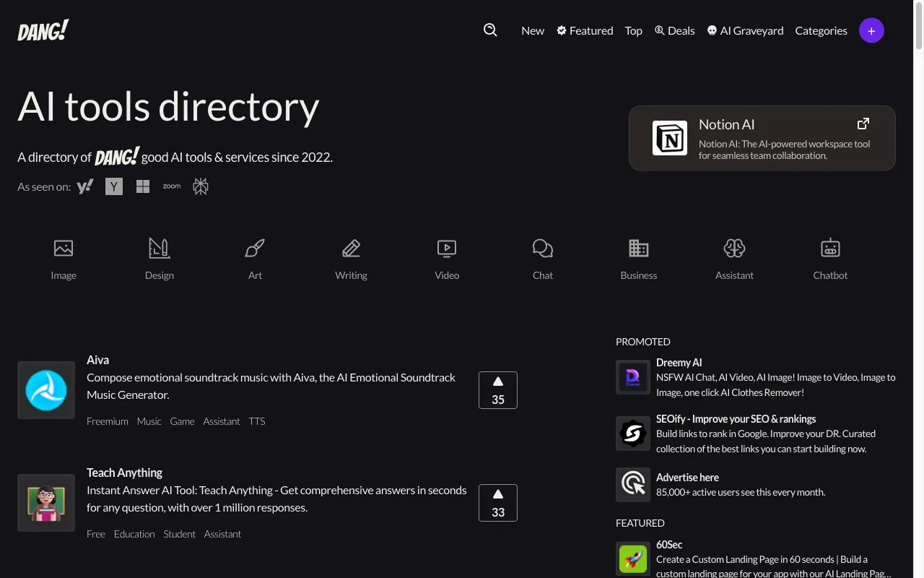The width and height of the screenshot is (924, 578).
Task: Select the Assistant tag under Teach Anything
Action: click(222, 534)
